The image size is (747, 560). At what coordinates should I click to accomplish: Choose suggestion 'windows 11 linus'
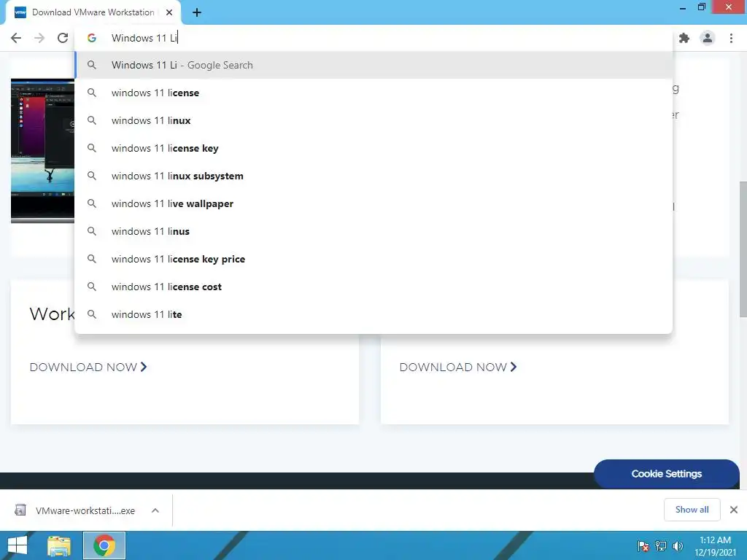374,231
